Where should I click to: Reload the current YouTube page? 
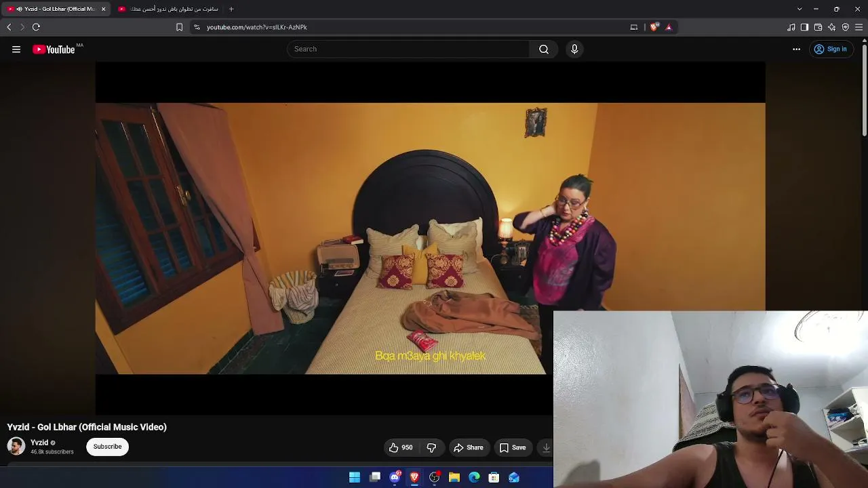click(x=36, y=27)
